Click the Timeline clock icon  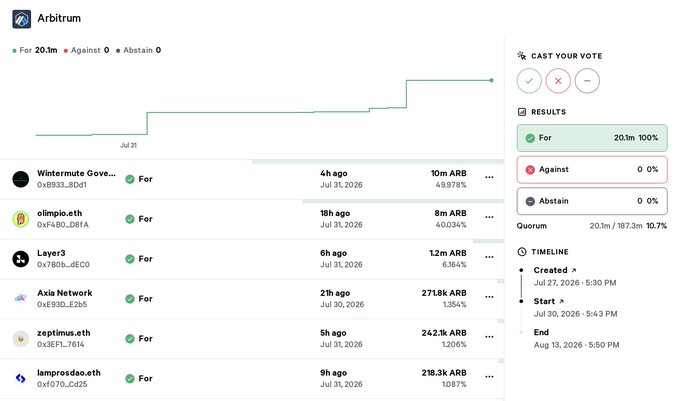point(522,251)
